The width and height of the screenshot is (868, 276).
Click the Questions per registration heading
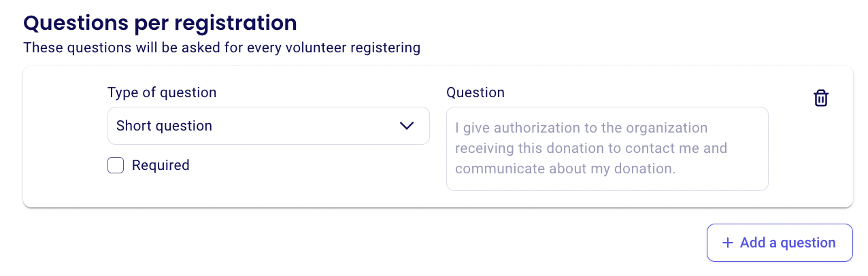(x=160, y=22)
